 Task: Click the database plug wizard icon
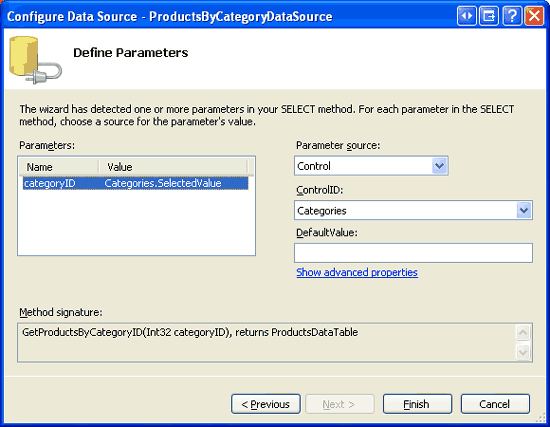tap(35, 60)
